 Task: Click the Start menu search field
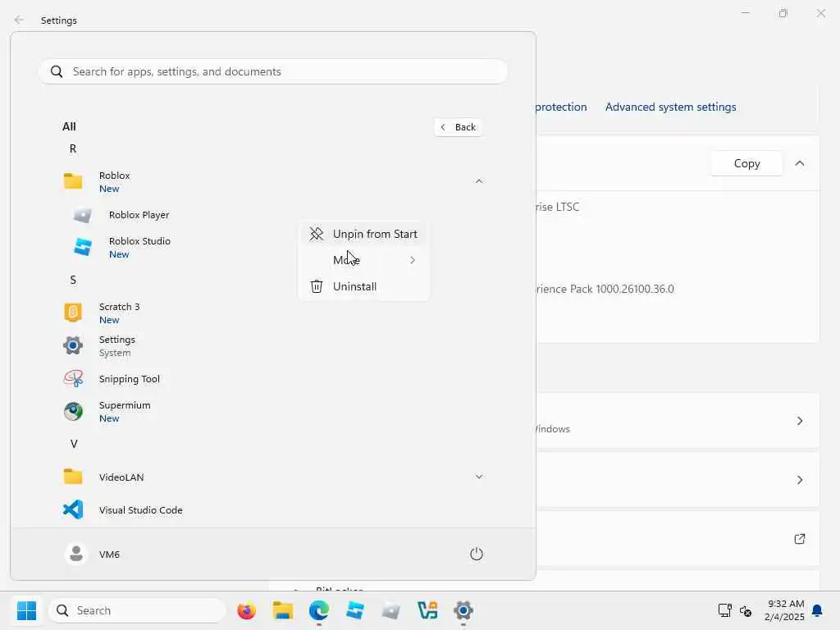pos(273,72)
